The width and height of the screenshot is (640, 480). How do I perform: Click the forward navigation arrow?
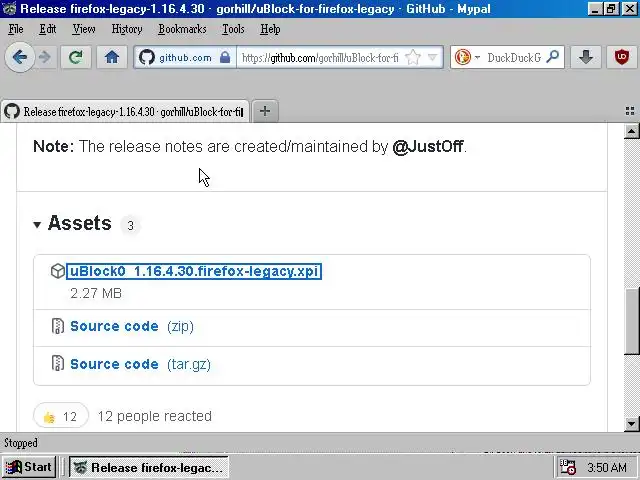tap(45, 58)
